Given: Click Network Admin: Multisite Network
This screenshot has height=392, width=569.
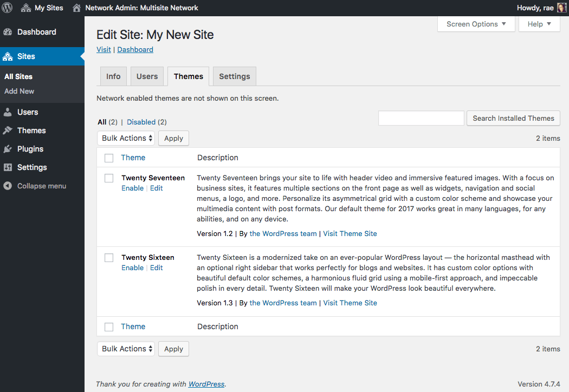Looking at the screenshot, I should click(135, 8).
